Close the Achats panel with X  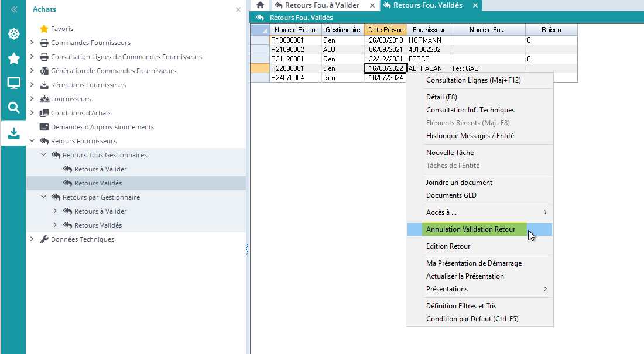coord(238,10)
